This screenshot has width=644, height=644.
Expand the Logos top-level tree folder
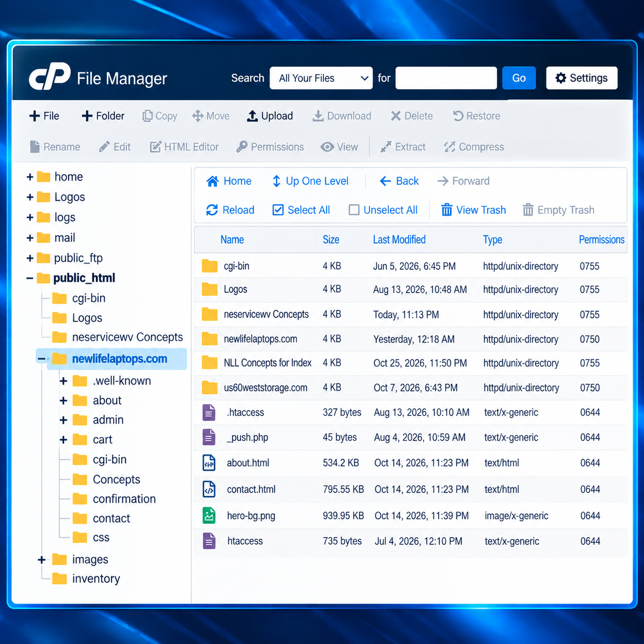(30, 197)
